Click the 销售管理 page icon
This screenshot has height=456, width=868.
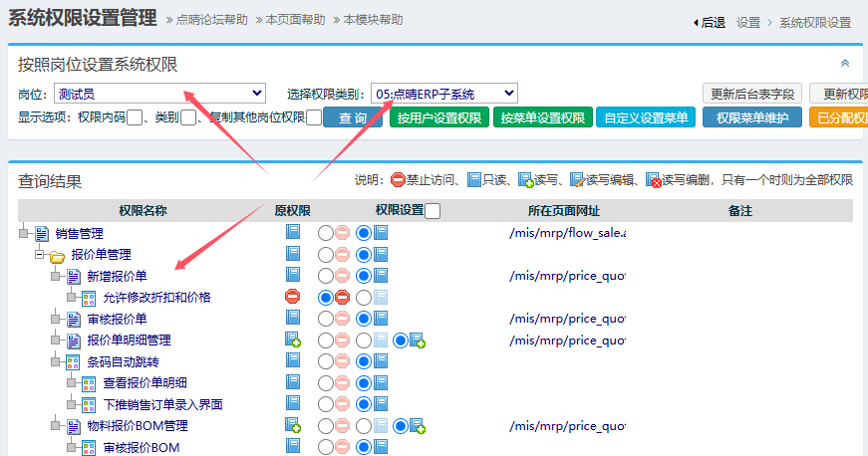point(41,233)
